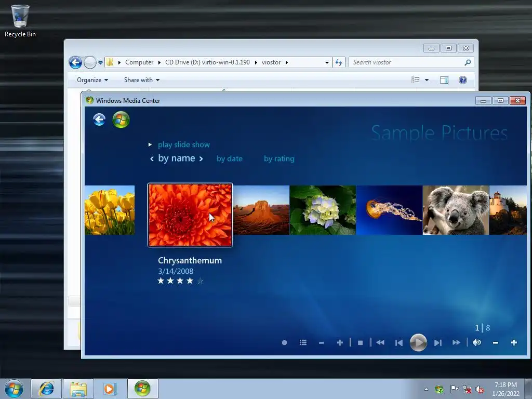532x399 pixels.
Task: Click the Explorer window Forward arrow
Action: click(x=90, y=62)
